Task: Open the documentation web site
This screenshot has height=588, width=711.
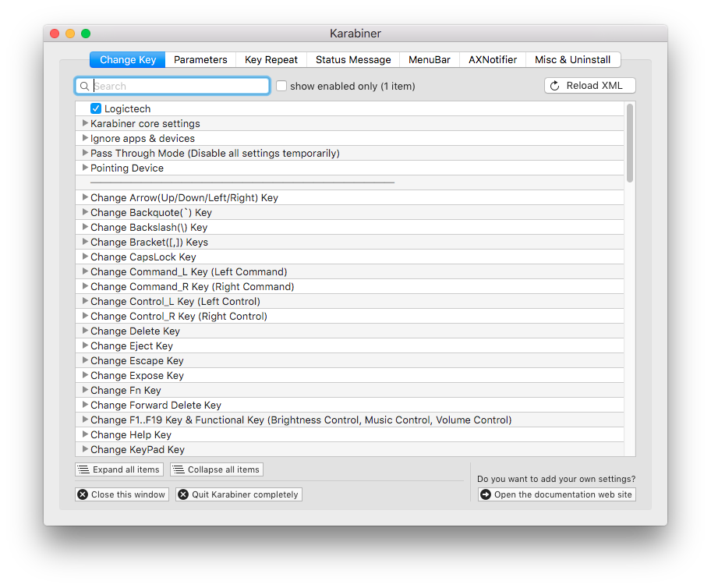Action: pyautogui.click(x=557, y=494)
